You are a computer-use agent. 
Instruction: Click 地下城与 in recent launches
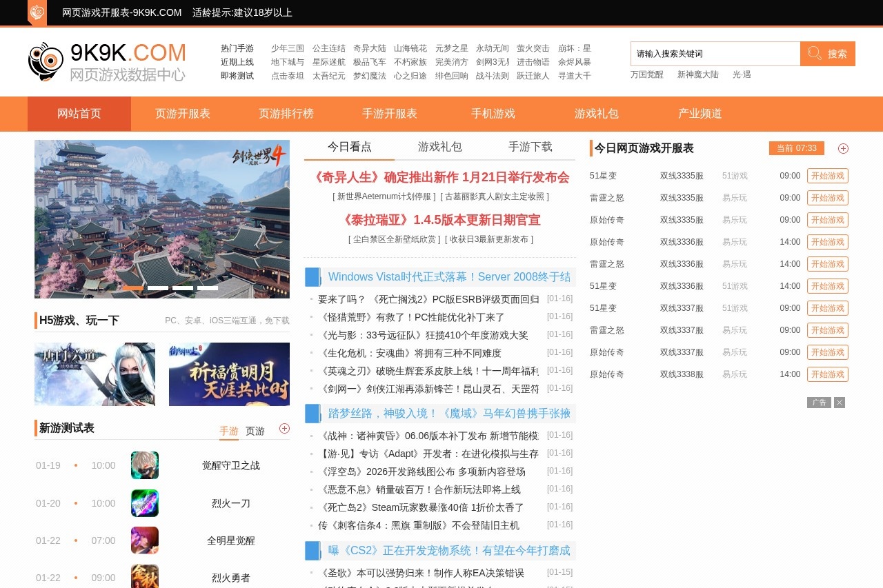click(288, 62)
